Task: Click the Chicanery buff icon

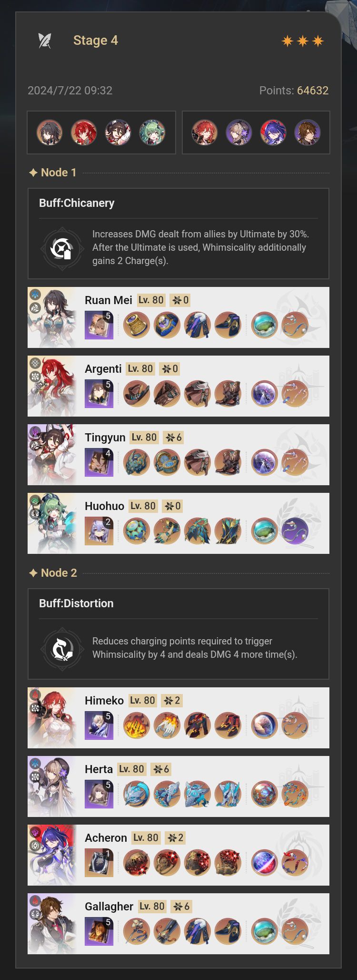Action: (62, 248)
